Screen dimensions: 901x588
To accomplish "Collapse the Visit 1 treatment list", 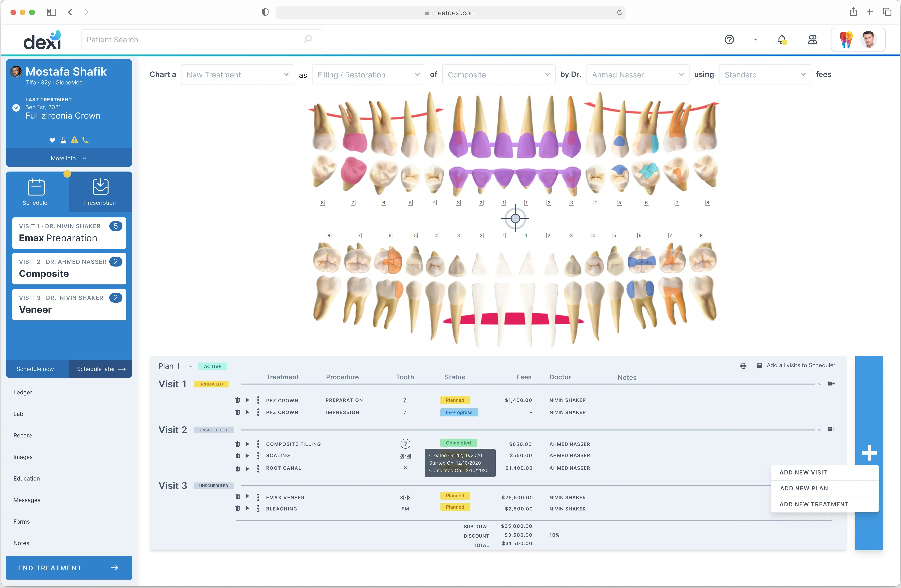I will pos(820,384).
